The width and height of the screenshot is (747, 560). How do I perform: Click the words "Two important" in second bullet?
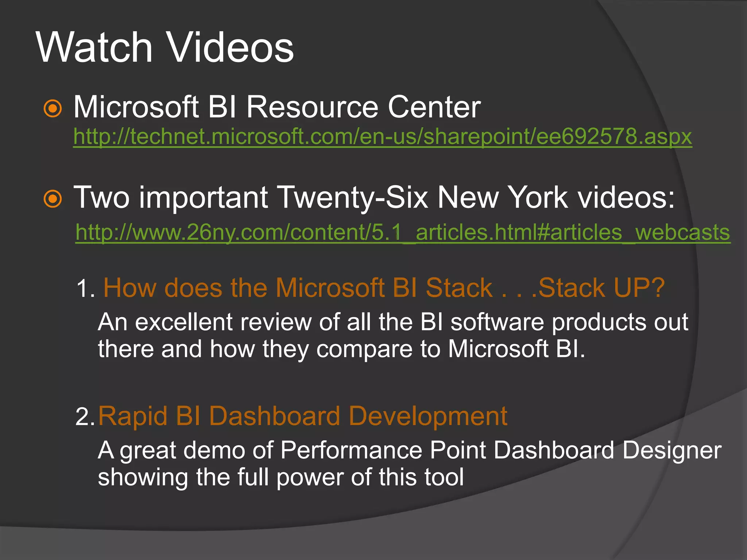click(171, 198)
